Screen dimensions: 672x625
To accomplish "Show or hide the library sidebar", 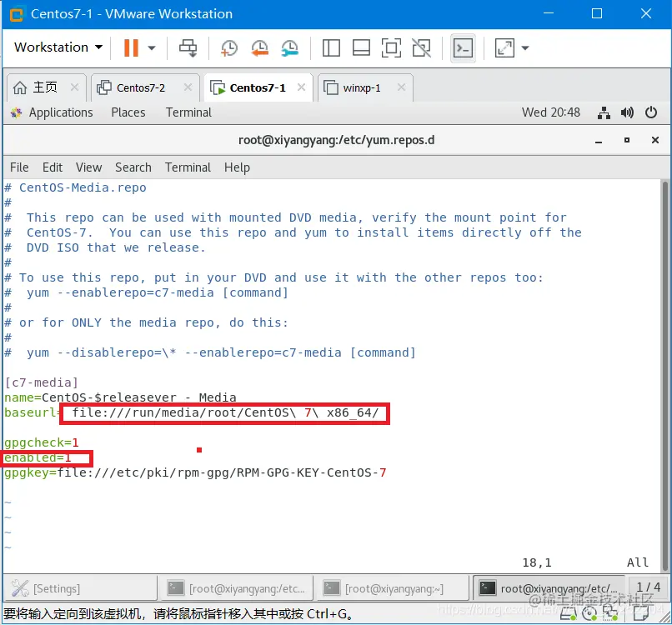I will (331, 48).
